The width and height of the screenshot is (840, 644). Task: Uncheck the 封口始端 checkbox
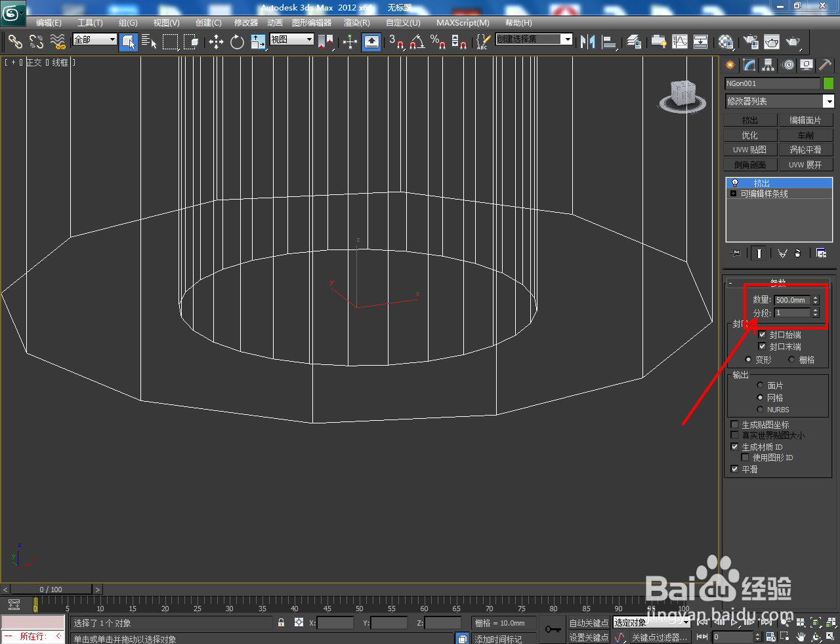762,334
